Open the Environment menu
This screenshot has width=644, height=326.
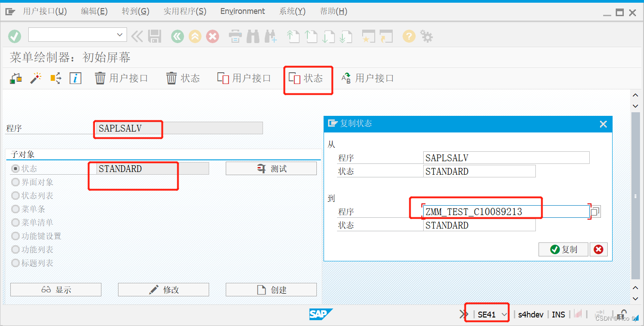coord(242,11)
